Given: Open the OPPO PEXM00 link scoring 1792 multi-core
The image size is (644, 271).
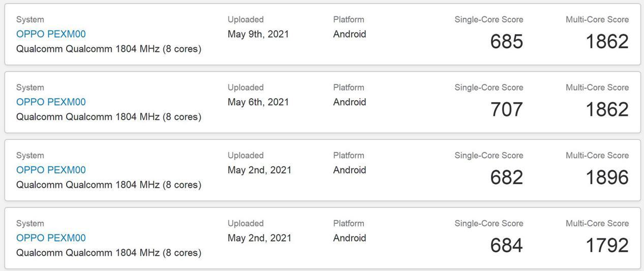Looking at the screenshot, I should (51, 238).
